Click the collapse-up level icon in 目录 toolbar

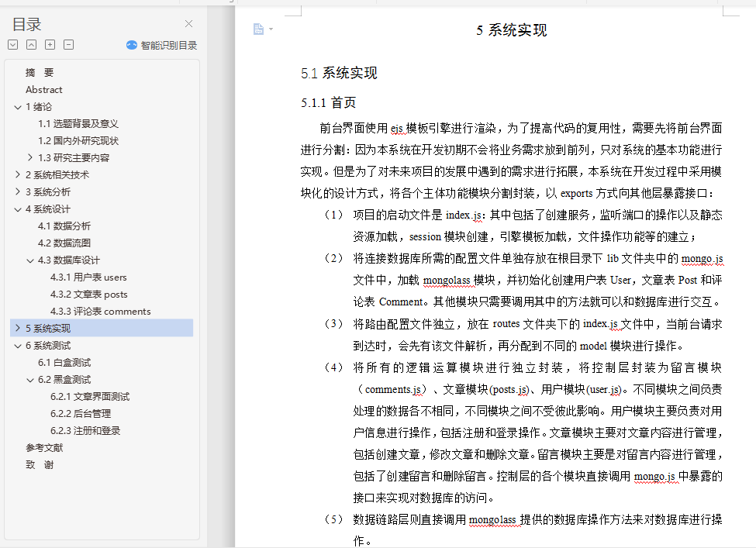pos(31,45)
